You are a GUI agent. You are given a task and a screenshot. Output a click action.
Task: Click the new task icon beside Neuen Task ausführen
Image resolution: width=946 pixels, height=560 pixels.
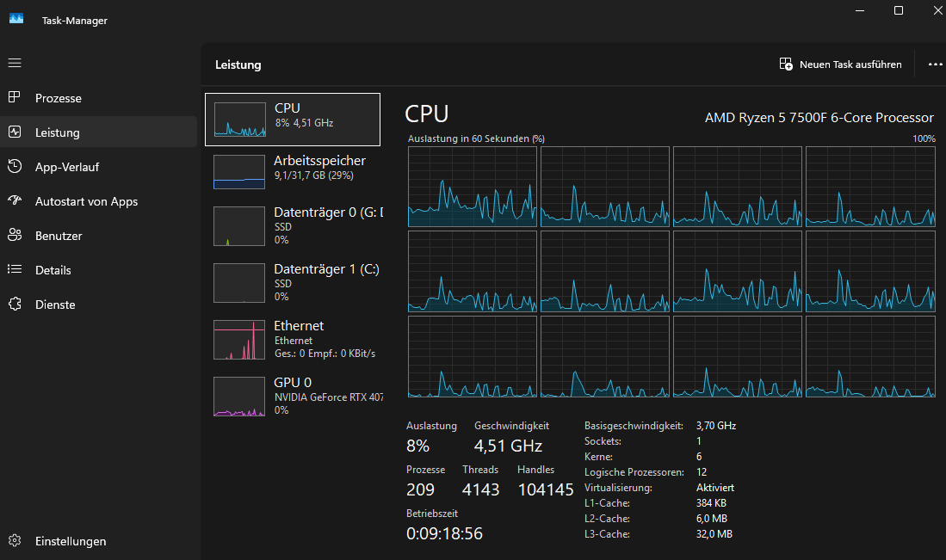pyautogui.click(x=786, y=64)
